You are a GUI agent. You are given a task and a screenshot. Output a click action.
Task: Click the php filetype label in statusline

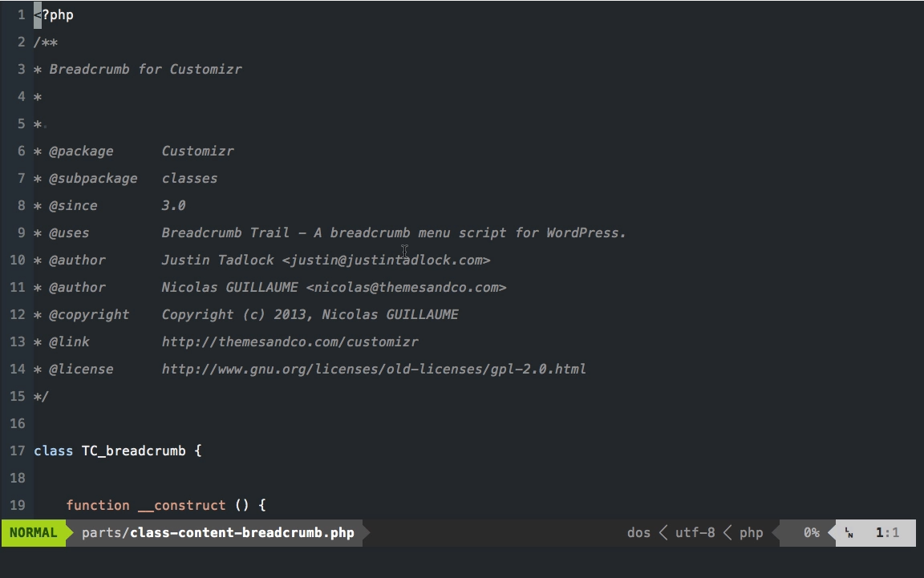click(752, 532)
